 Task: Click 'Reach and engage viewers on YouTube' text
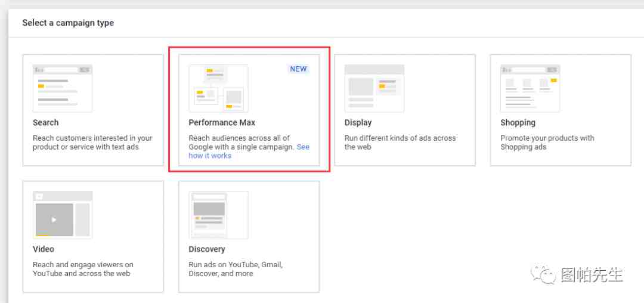pyautogui.click(x=83, y=269)
